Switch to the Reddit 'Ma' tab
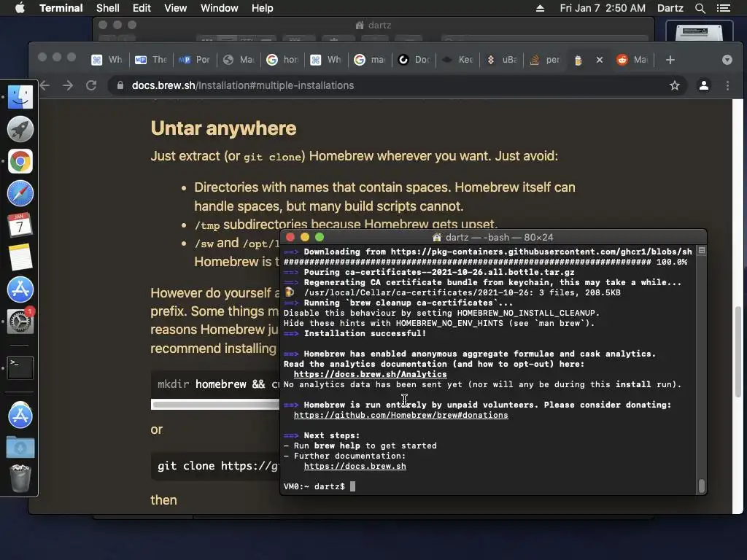This screenshot has width=747, height=560. pos(632,60)
